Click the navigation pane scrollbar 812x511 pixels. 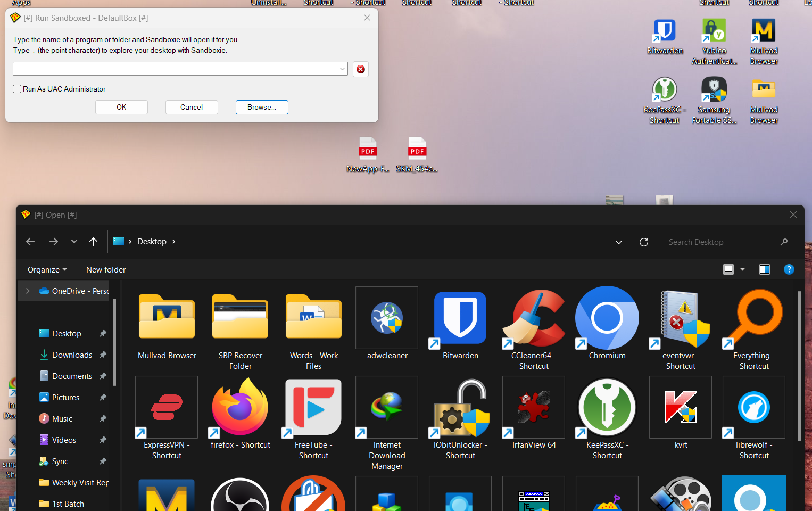(114, 342)
